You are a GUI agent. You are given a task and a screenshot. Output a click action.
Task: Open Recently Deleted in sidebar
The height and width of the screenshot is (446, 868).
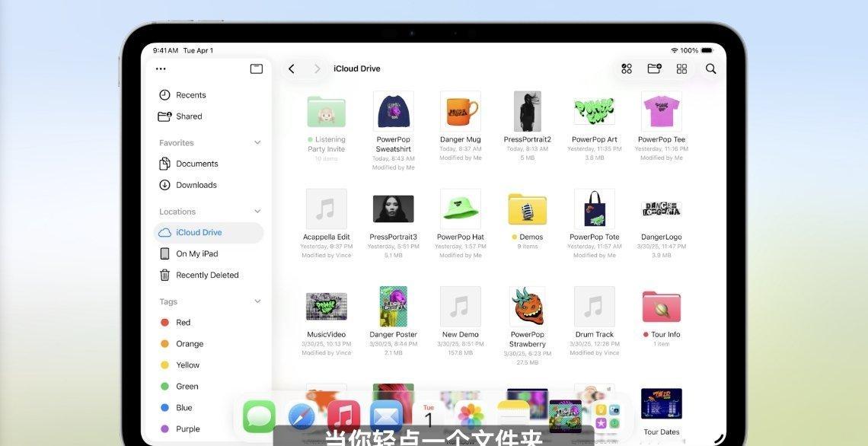click(x=209, y=275)
